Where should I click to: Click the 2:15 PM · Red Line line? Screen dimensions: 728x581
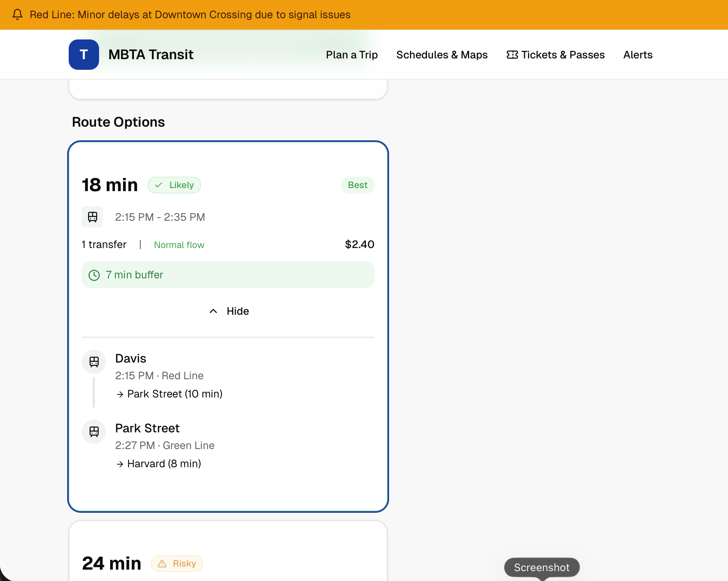tap(159, 375)
